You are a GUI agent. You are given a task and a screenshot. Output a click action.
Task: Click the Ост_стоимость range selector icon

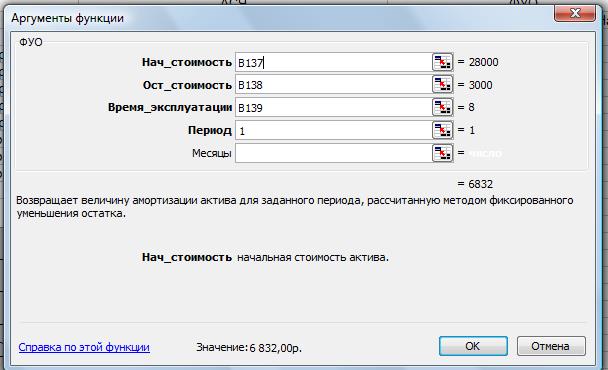(x=442, y=85)
